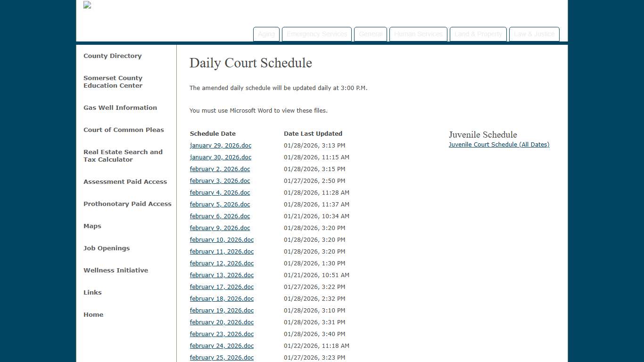Image resolution: width=644 pixels, height=362 pixels.
Task: Open the County Directory page
Action: click(x=112, y=56)
